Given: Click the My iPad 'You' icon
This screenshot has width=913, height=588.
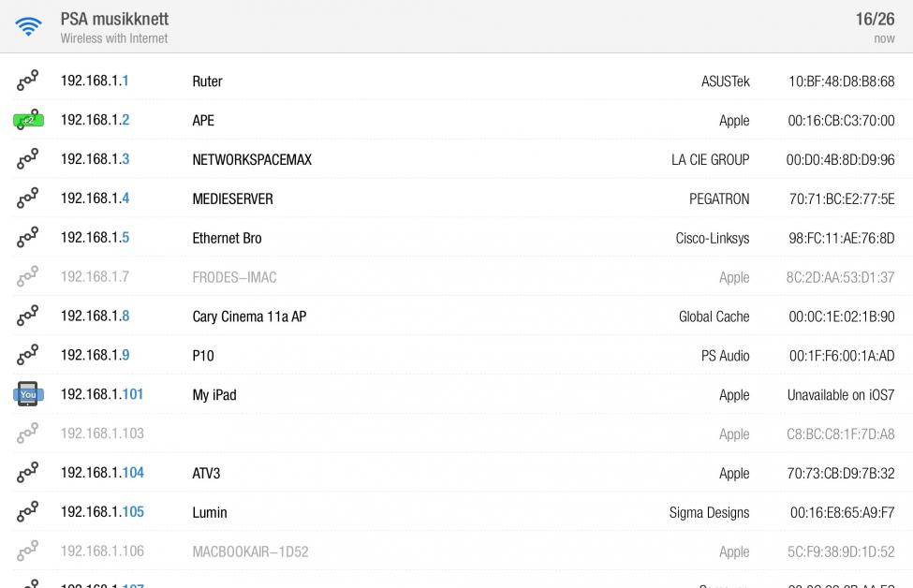Looking at the screenshot, I should click(x=28, y=394).
